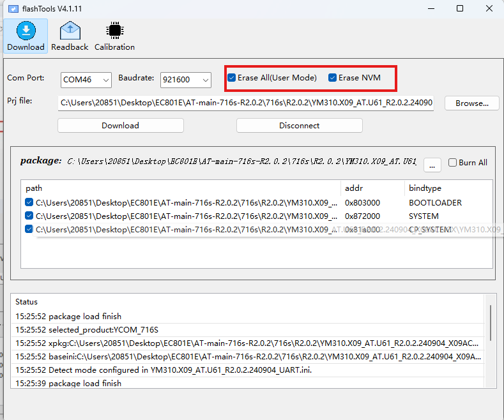Screen dimensions: 504x420
Task: Uncheck the CP_SYSTEM file row checkbox
Action: pyautogui.click(x=29, y=230)
